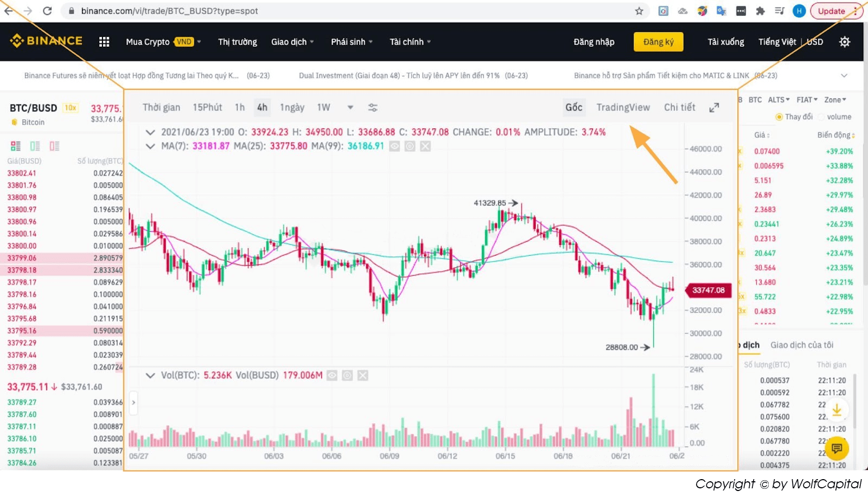Click the Binance logo

click(46, 41)
